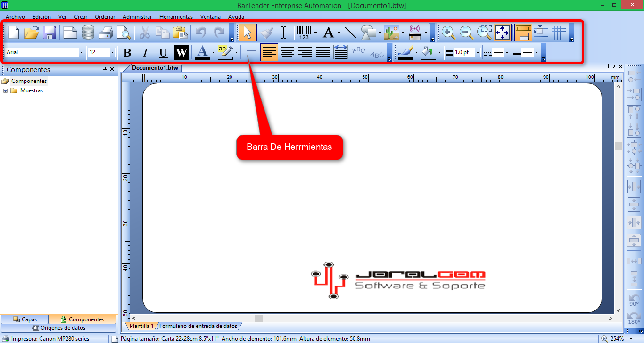Open dash style dropdown
The image size is (644, 343).
[507, 52]
